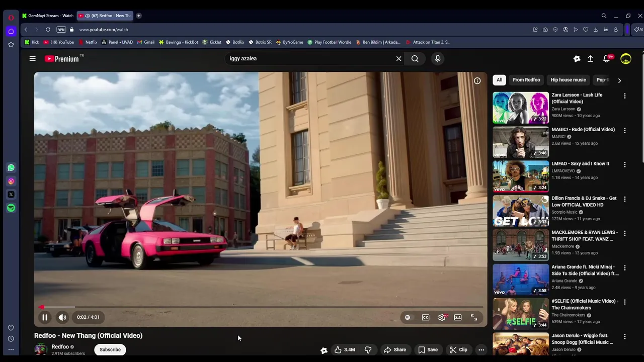
Task: Open options for Ariana Grande video
Action: point(625,268)
